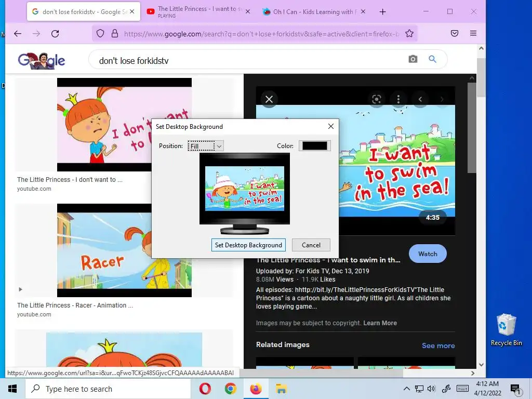The width and height of the screenshot is (532, 399).
Task: Open Windows Start menu
Action: click(x=12, y=389)
